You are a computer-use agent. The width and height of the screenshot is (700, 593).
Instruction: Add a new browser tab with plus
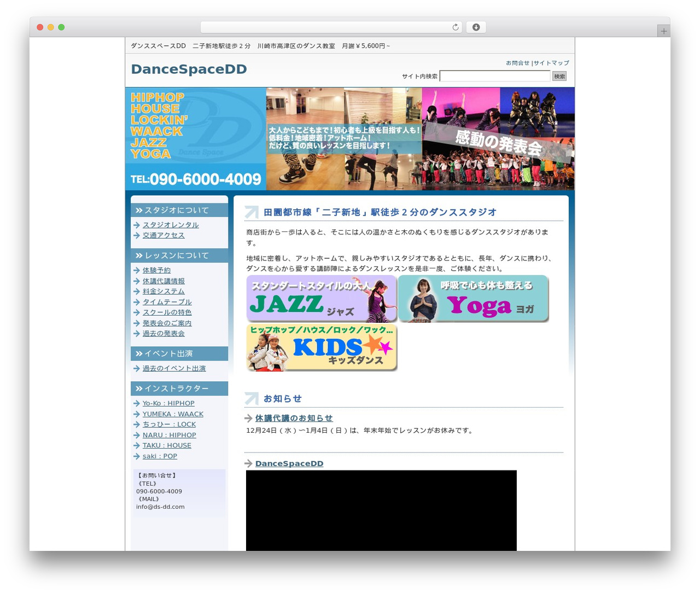(x=663, y=31)
